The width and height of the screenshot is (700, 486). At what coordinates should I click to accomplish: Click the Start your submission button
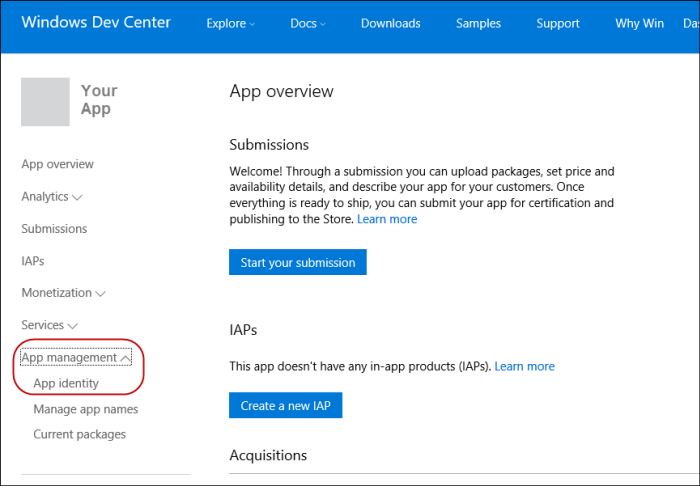tap(298, 262)
